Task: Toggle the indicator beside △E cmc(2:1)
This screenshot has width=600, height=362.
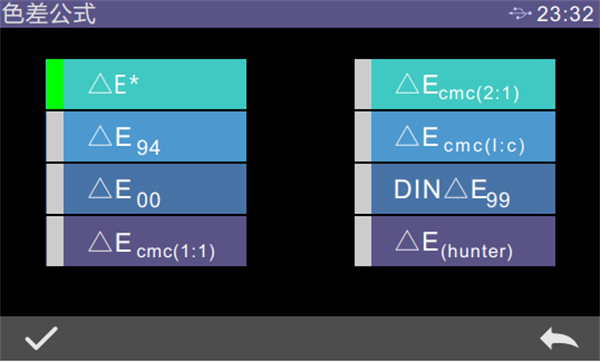Action: [x=363, y=84]
